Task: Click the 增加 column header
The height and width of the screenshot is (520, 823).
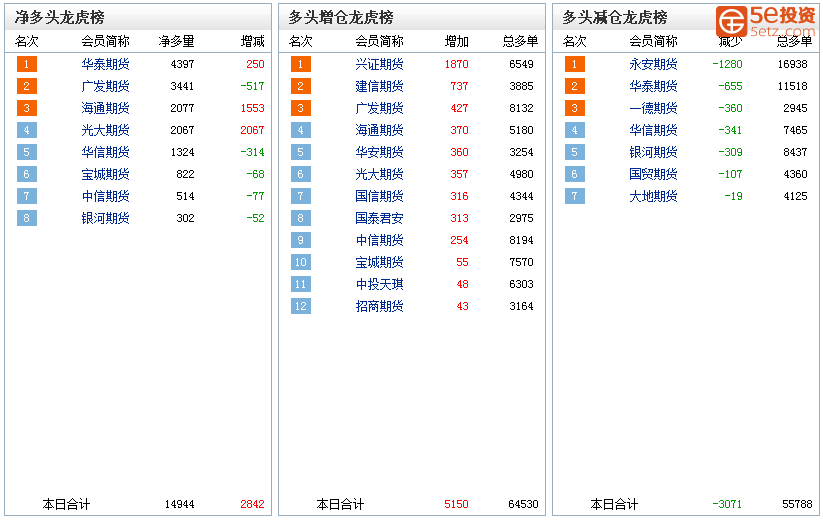Action: (456, 41)
